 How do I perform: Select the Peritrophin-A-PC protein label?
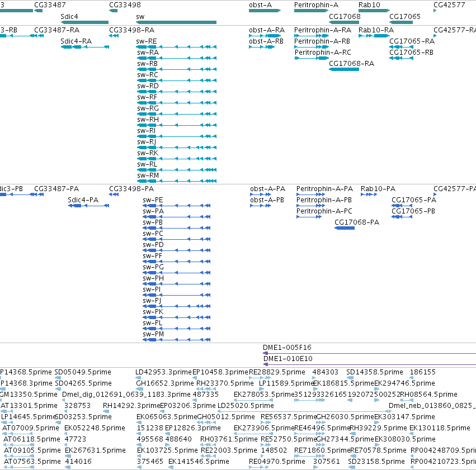point(324,211)
